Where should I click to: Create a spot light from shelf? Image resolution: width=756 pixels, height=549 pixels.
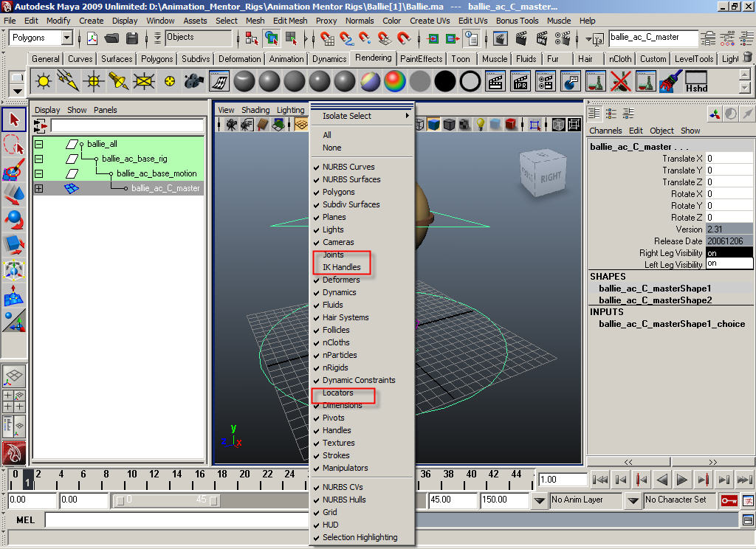(x=119, y=81)
